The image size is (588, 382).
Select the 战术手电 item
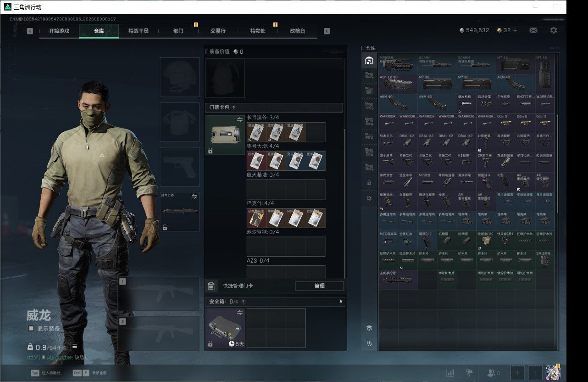pyautogui.click(x=388, y=143)
